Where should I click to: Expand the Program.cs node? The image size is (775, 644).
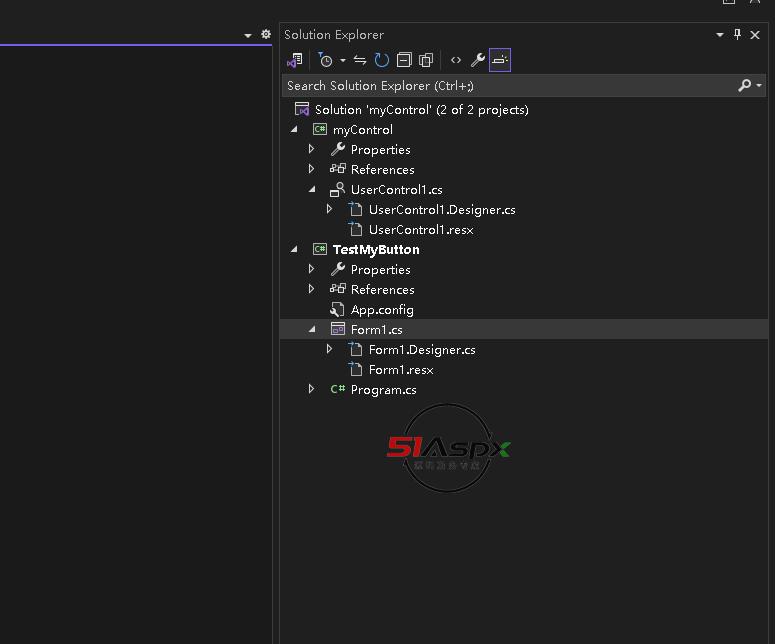[312, 390]
